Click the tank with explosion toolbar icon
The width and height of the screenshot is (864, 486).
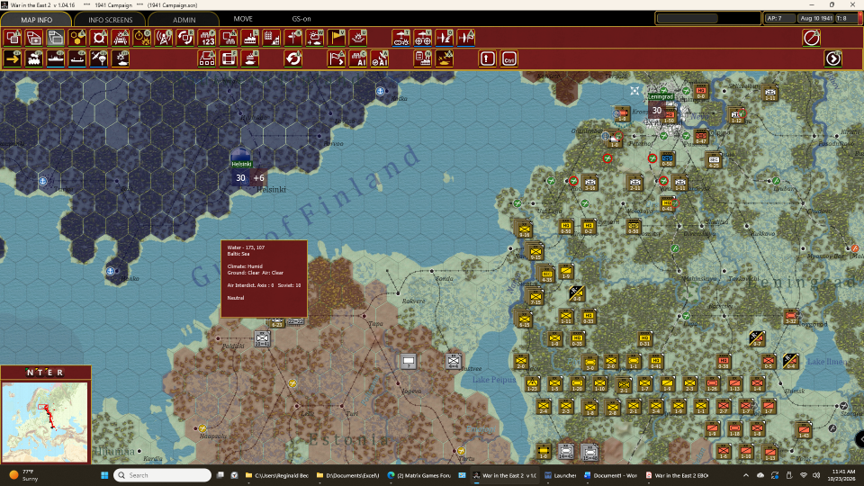(444, 58)
